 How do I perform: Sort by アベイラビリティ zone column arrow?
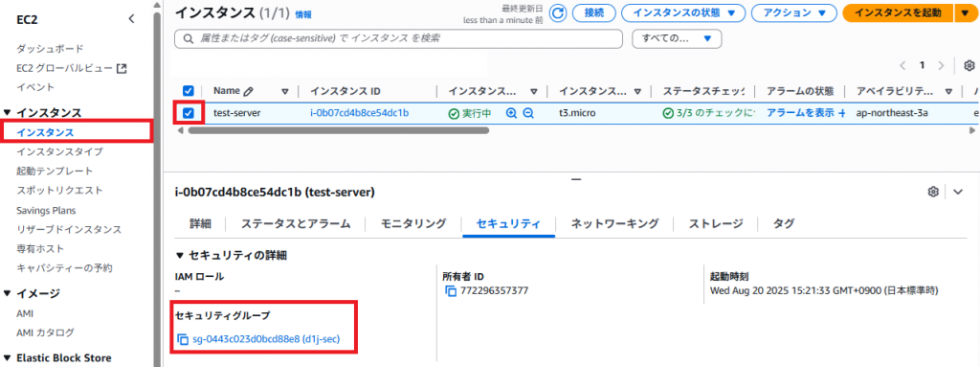click(x=948, y=91)
